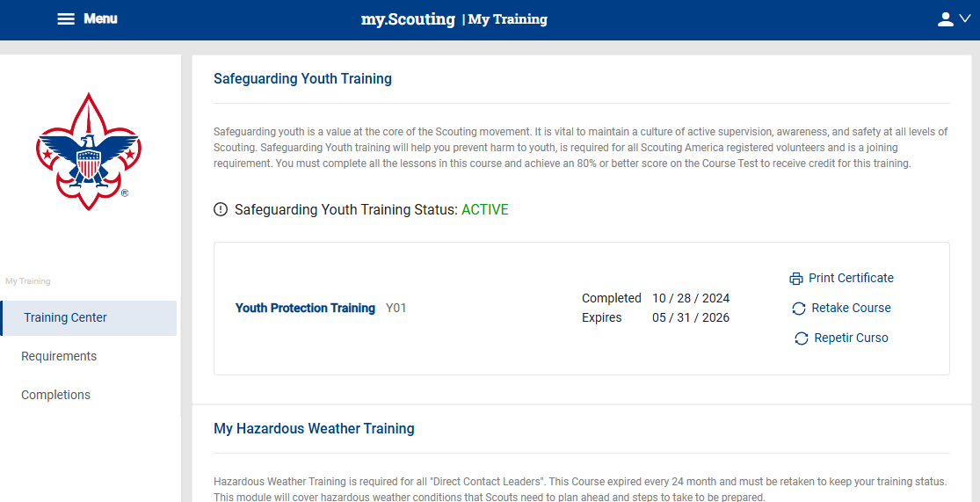Screen dimensions: 980x502
Task: Click the Expires label
Action: point(602,317)
